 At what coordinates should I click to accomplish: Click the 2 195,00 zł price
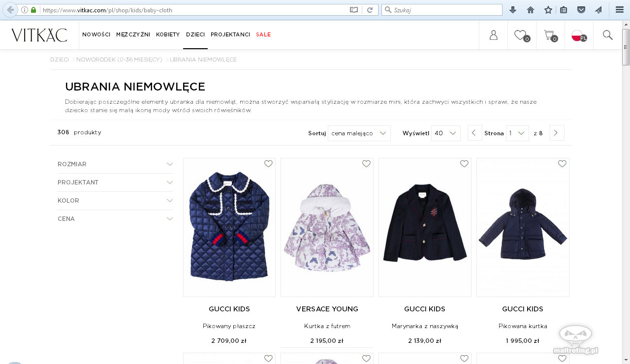pos(327,340)
